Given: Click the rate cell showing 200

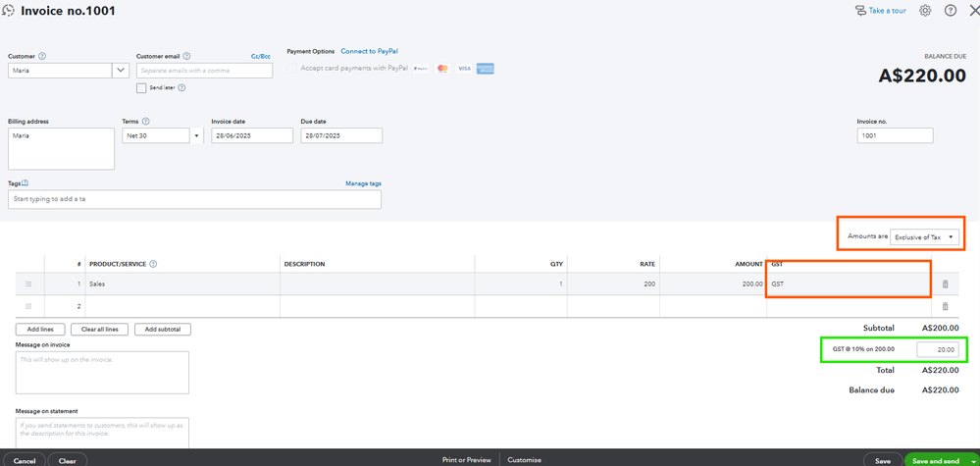Looking at the screenshot, I should coord(613,285).
